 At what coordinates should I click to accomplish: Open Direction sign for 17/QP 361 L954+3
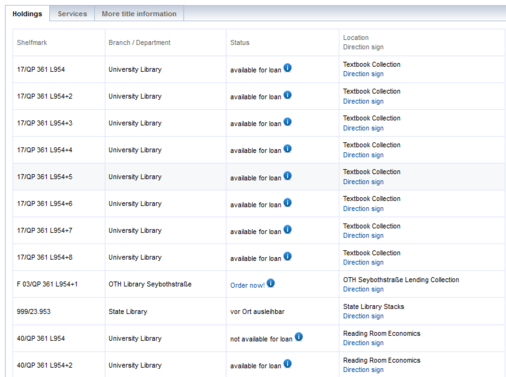[x=363, y=128]
